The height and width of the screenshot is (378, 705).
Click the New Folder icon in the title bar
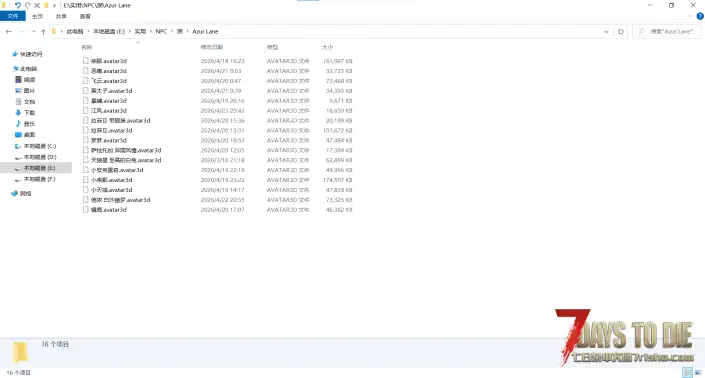(46, 5)
